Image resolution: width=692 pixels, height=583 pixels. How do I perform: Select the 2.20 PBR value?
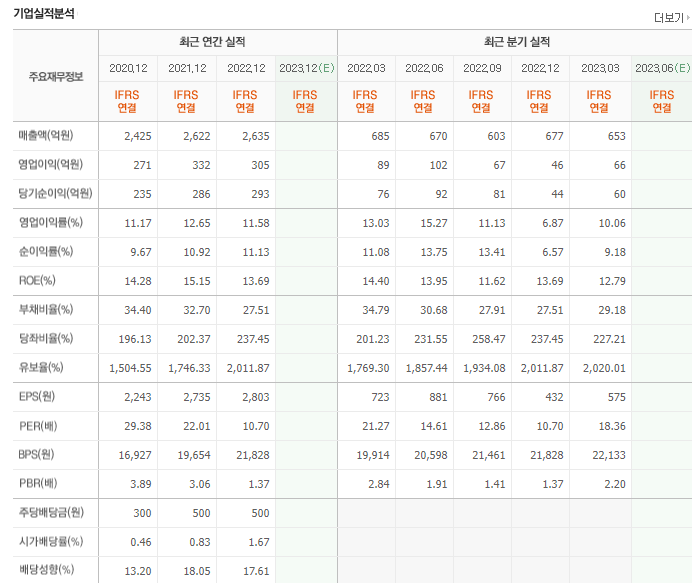point(615,484)
